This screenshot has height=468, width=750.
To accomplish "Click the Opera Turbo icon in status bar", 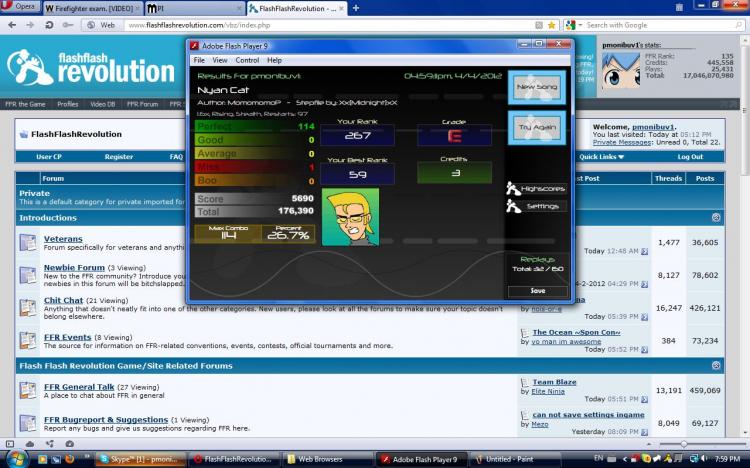I will click(69, 444).
